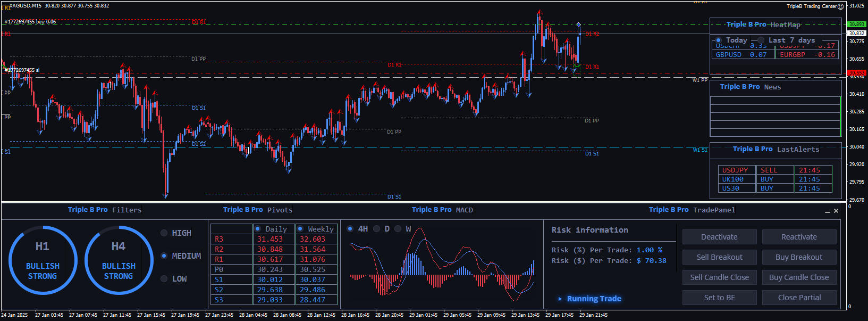Click the GBPUSD heatmap cell
Screen dimensions: 868x321
pyautogui.click(x=742, y=55)
